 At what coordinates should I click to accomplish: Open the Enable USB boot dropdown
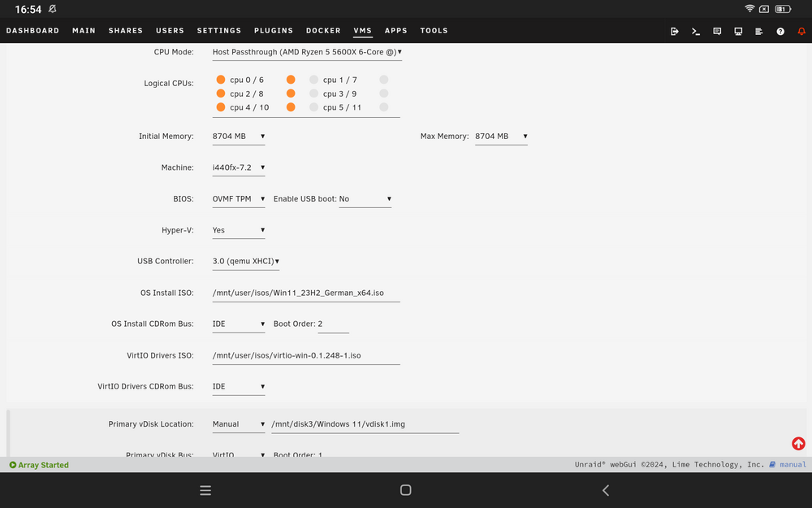365,198
